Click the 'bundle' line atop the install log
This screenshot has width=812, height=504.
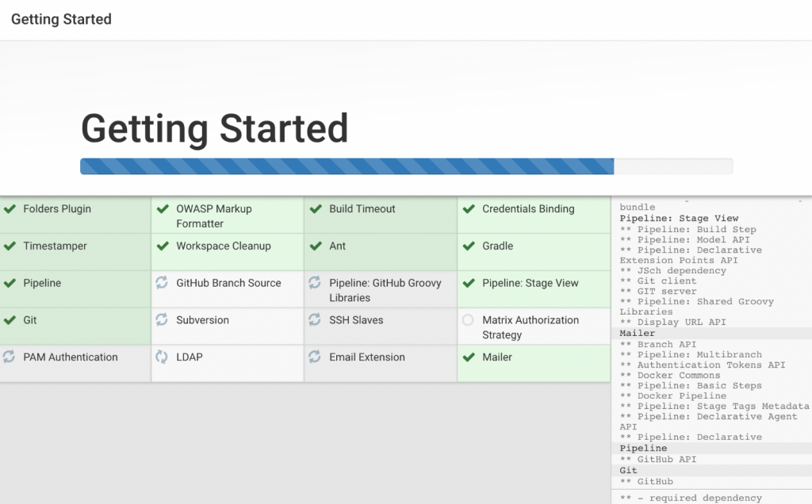(638, 207)
